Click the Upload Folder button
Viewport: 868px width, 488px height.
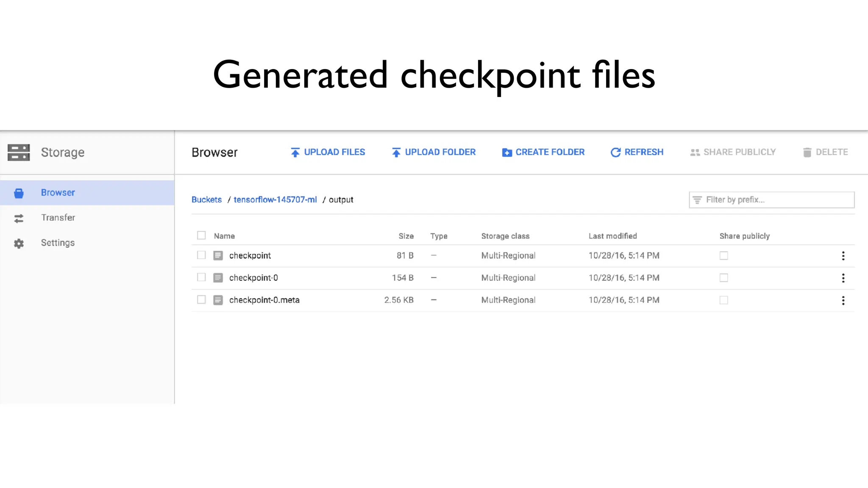433,152
